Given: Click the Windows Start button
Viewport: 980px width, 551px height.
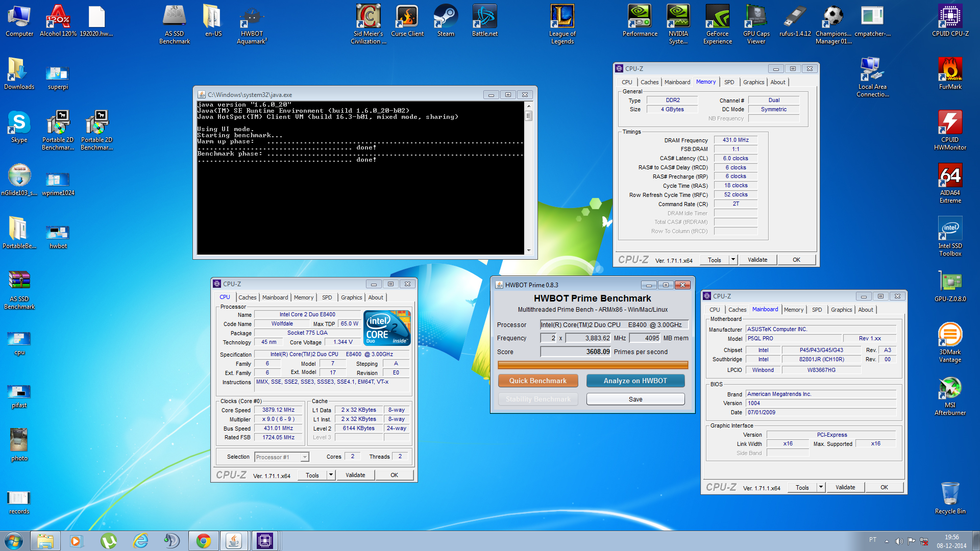Looking at the screenshot, I should pyautogui.click(x=14, y=541).
